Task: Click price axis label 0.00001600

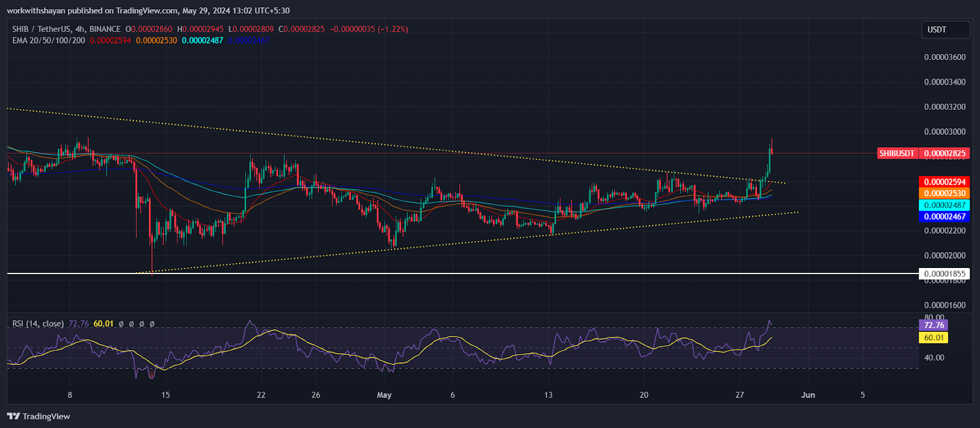Action: click(944, 305)
